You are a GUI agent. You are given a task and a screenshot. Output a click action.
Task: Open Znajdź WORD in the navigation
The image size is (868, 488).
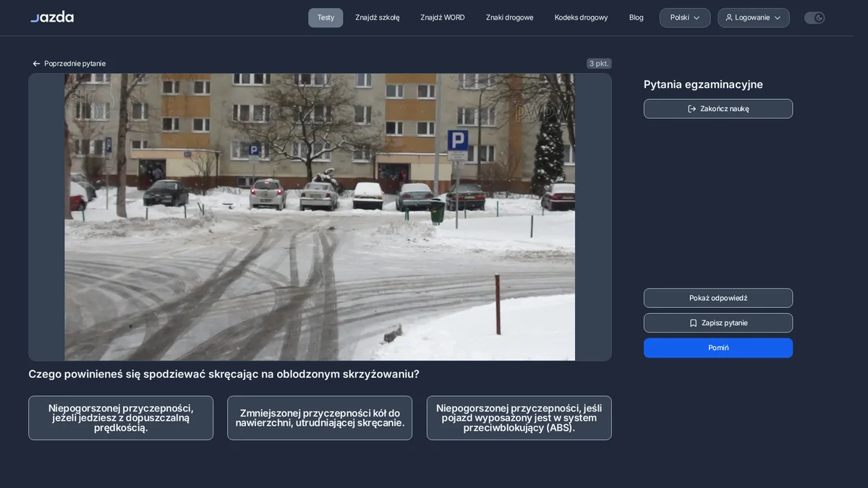[x=443, y=17]
